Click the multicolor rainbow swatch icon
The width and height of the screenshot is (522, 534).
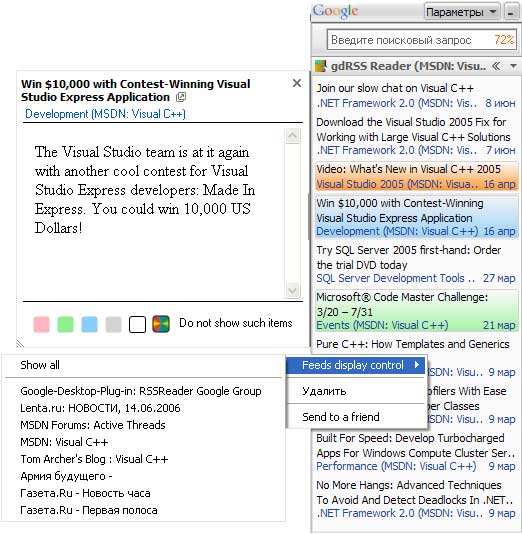(161, 324)
